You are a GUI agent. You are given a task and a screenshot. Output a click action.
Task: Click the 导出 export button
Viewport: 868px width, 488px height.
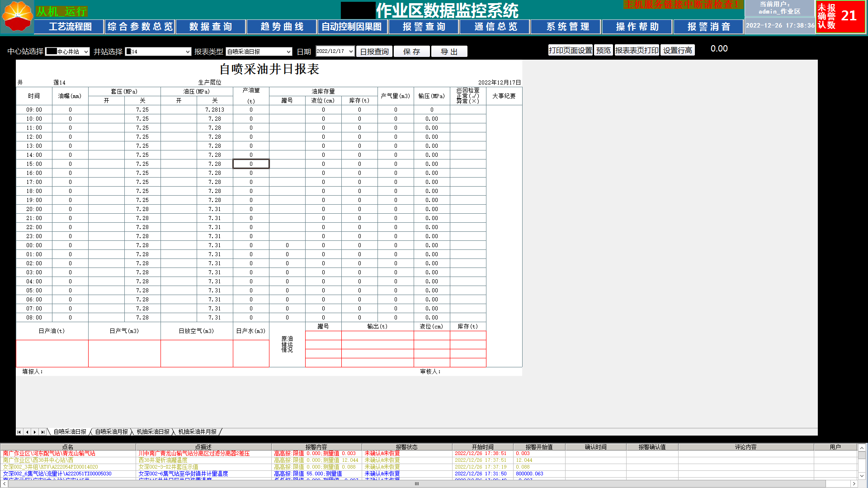coord(449,52)
